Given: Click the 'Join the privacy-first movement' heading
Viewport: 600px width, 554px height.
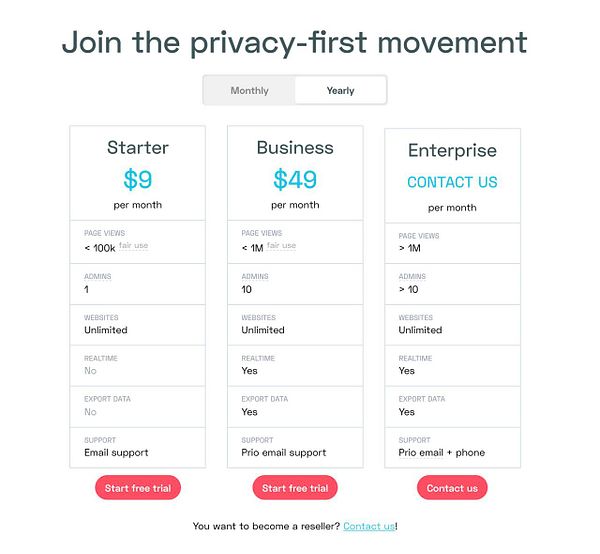Looking at the screenshot, I should coord(294,43).
